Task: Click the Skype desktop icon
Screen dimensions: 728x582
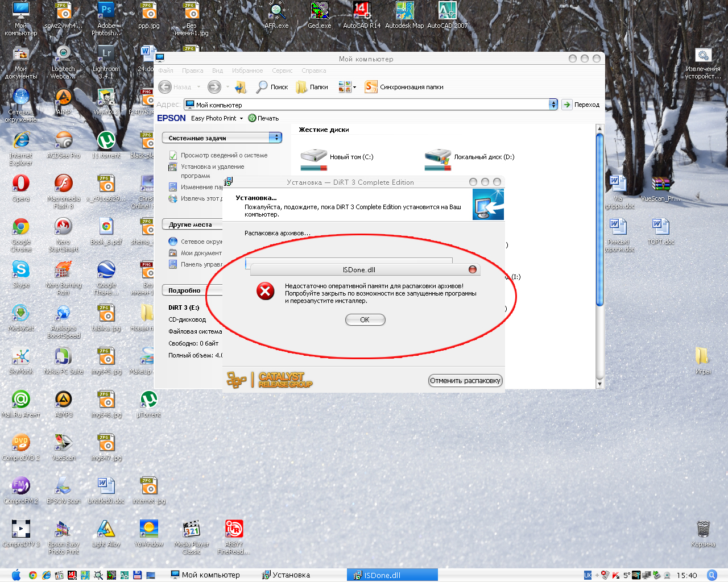Action: click(x=21, y=274)
